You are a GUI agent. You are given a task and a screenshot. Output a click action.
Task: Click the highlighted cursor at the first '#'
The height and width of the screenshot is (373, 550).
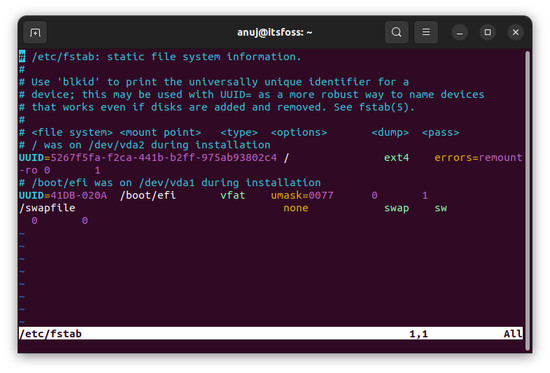[x=22, y=56]
